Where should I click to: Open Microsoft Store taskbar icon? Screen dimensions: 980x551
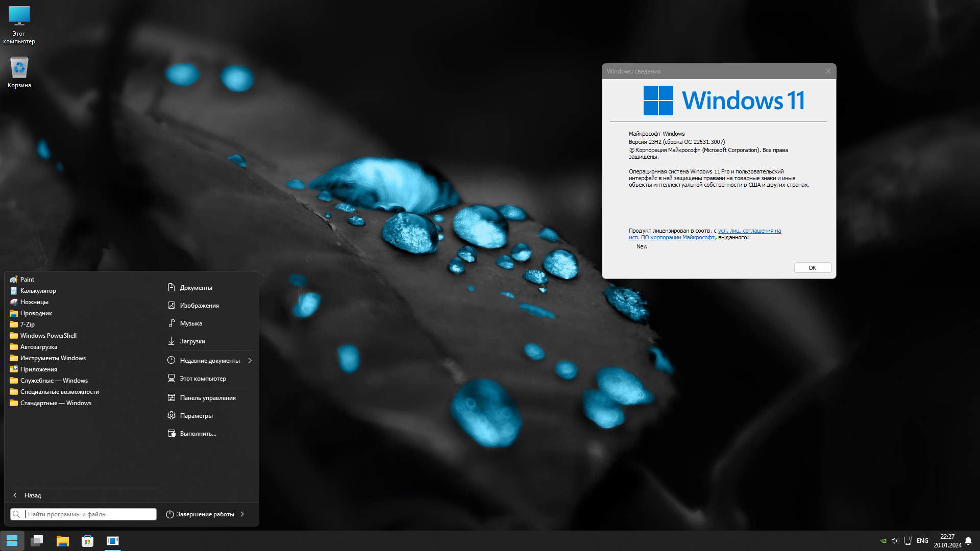(x=87, y=541)
